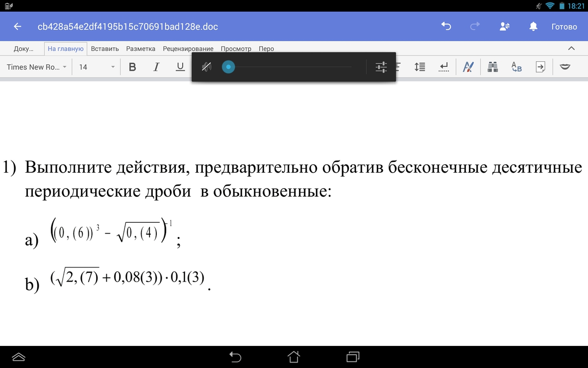Switch to the Вставить tab
The image size is (588, 368).
click(x=105, y=49)
